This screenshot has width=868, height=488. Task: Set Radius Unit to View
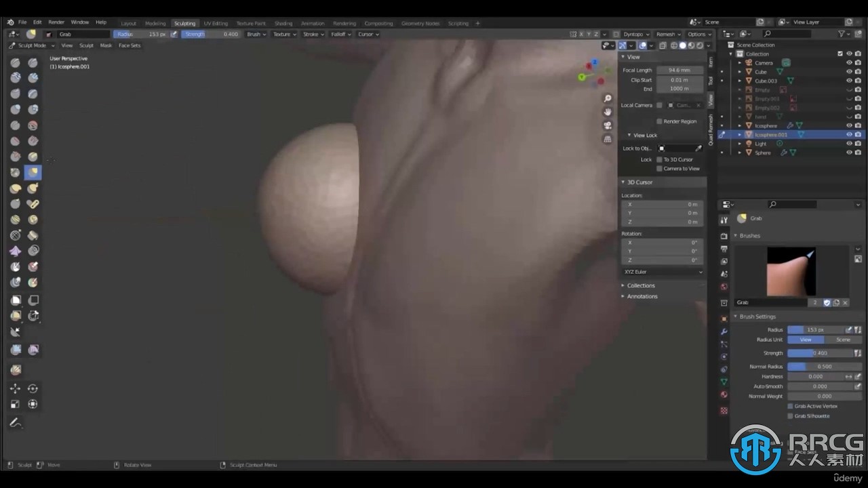pyautogui.click(x=806, y=340)
